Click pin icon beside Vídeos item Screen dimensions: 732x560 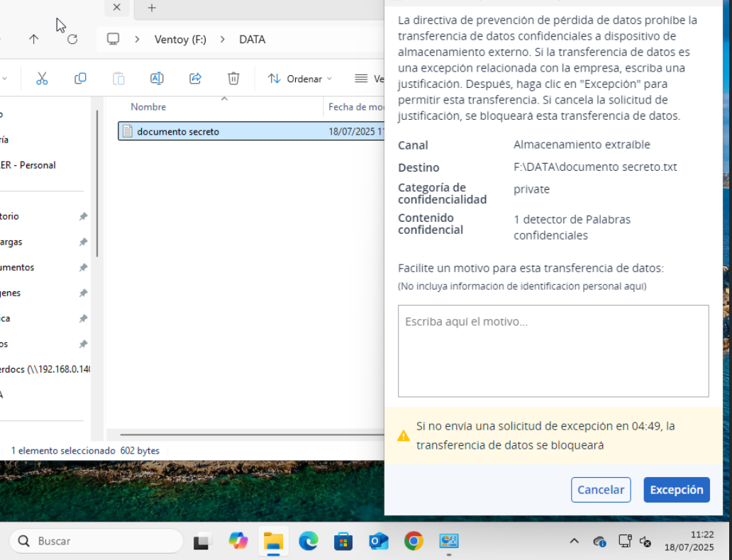[83, 344]
